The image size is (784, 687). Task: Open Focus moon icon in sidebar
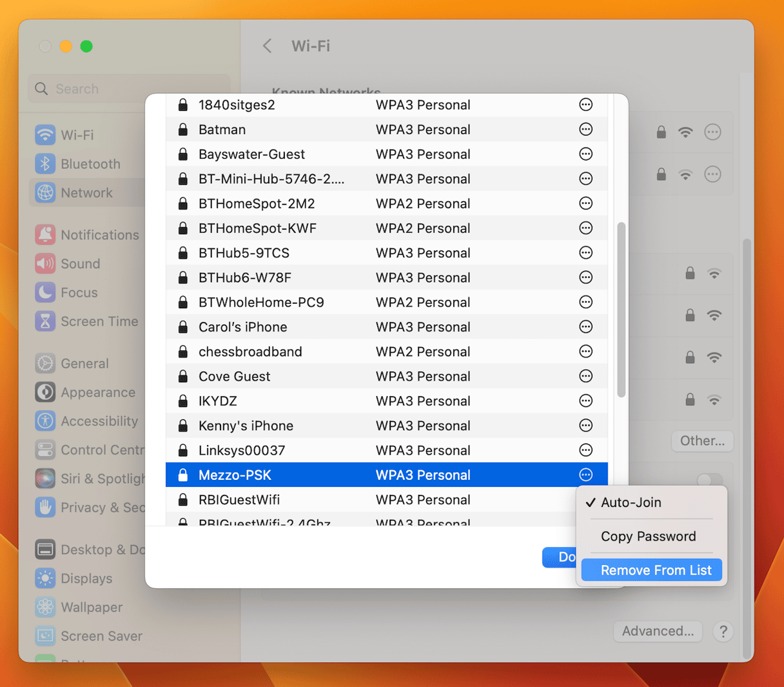pyautogui.click(x=45, y=293)
